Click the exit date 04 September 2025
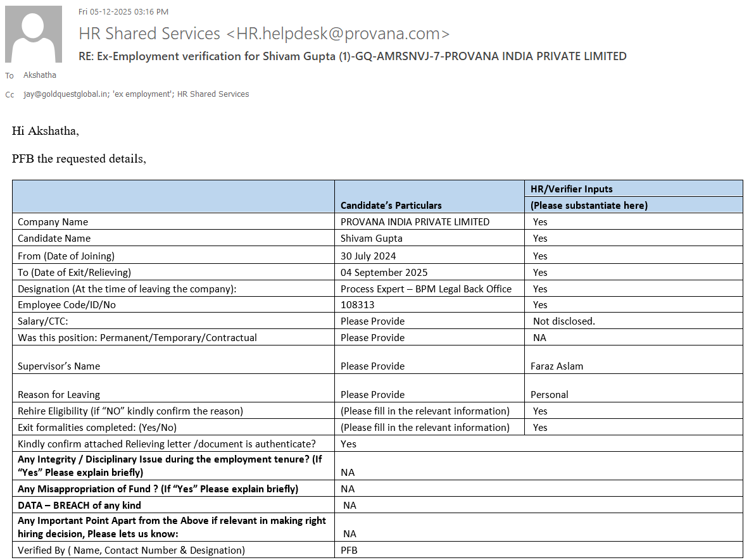749x560 pixels. pos(384,272)
